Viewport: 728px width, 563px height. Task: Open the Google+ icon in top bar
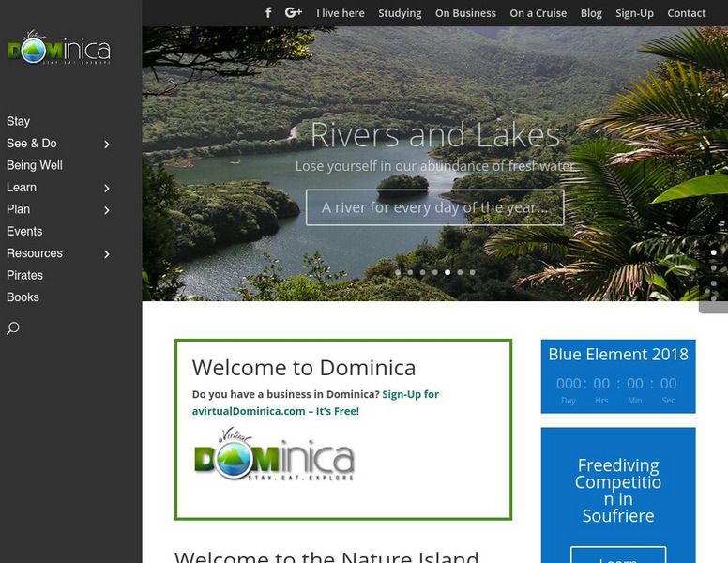294,12
